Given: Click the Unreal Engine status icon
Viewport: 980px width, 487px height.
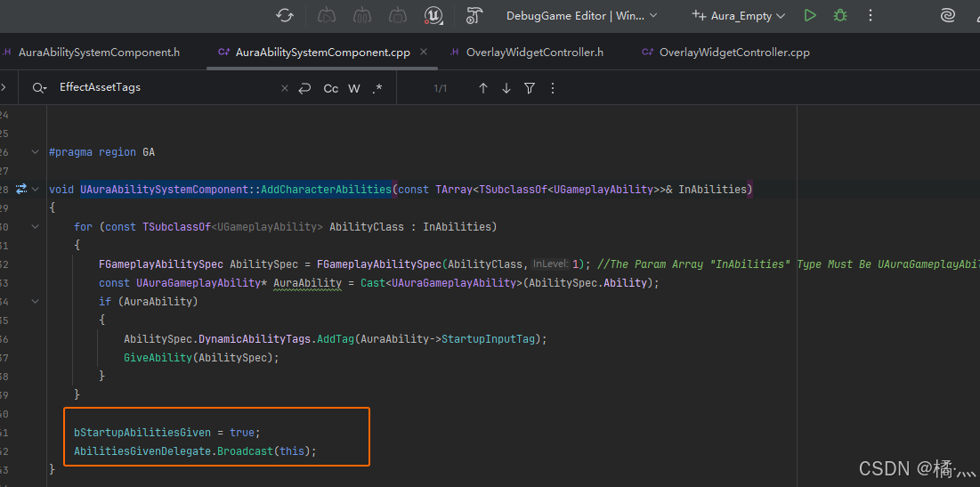Looking at the screenshot, I should [x=433, y=16].
